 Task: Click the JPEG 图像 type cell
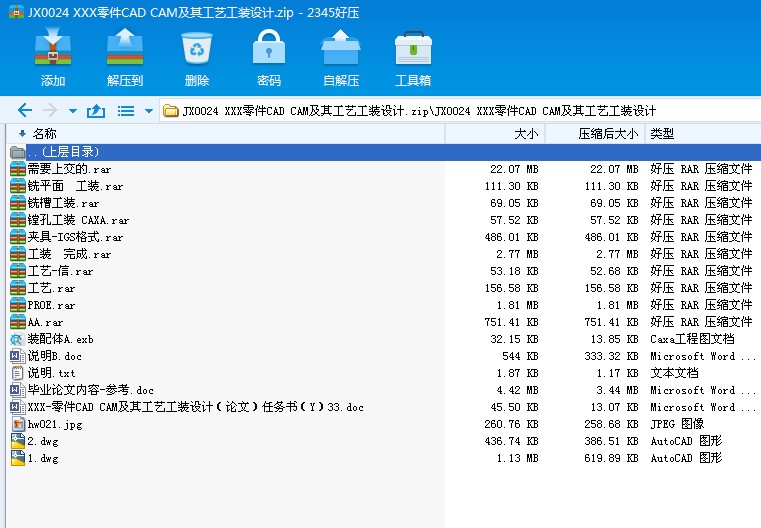(677, 424)
